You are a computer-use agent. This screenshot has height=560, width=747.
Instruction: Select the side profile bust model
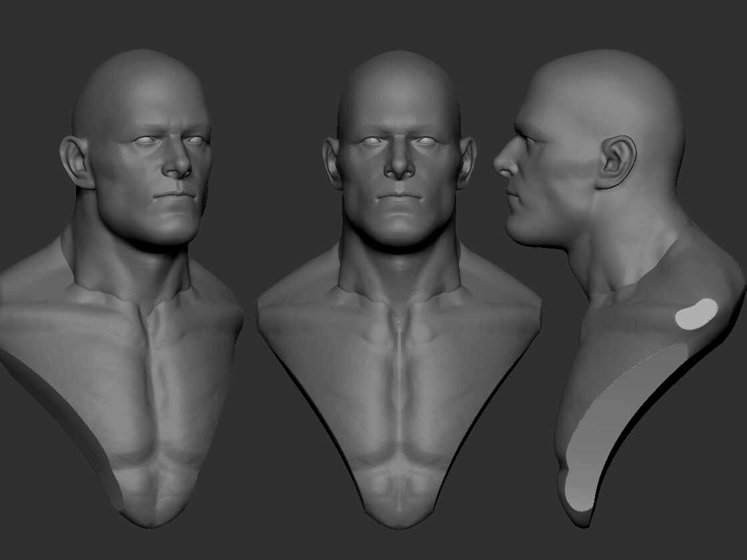tap(620, 288)
